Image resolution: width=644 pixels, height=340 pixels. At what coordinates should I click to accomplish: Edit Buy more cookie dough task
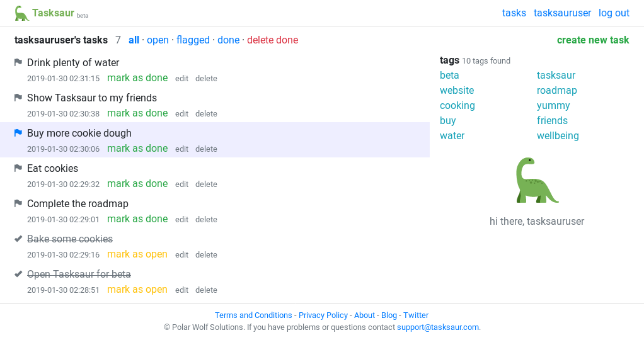(x=182, y=149)
